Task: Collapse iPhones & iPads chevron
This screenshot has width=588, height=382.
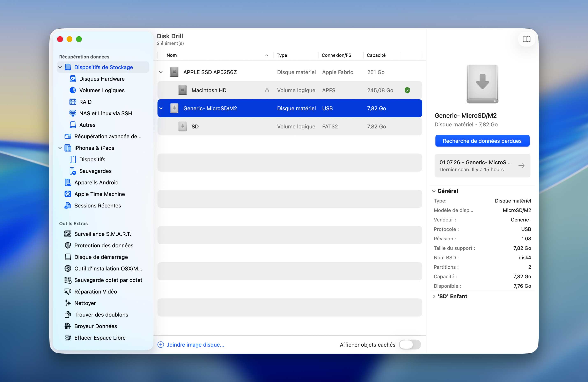Action: pos(60,148)
